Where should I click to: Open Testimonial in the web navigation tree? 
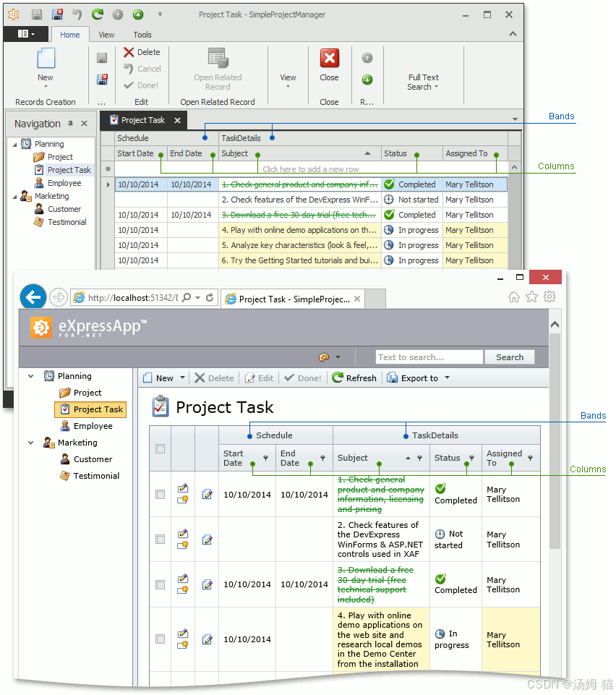click(x=97, y=476)
